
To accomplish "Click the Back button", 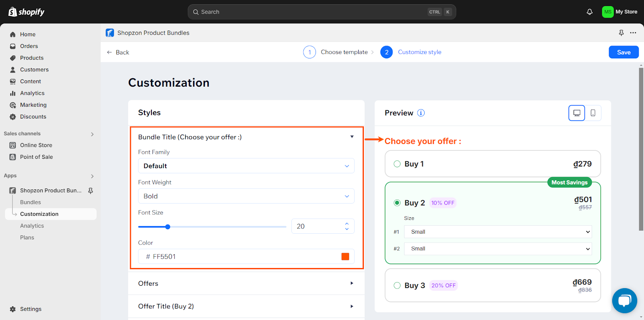I will [x=118, y=52].
